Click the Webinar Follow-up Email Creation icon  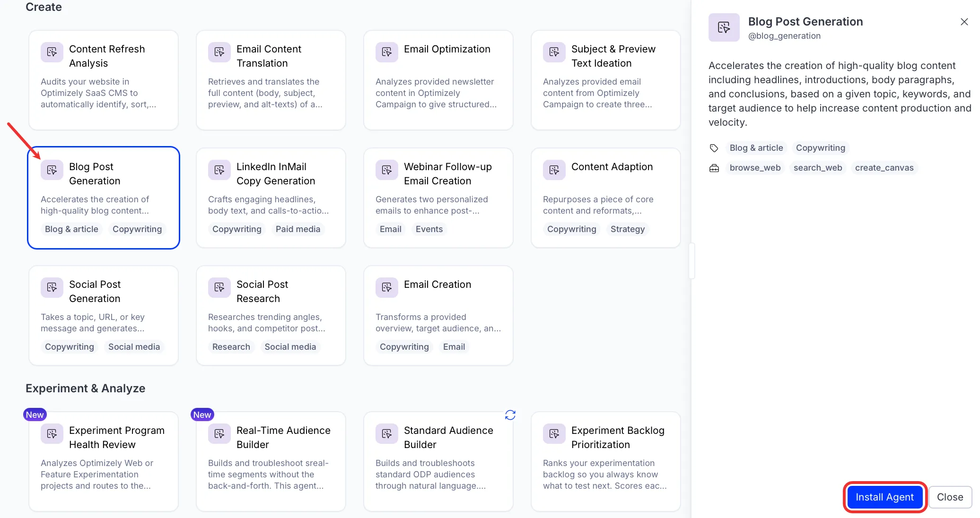(387, 170)
